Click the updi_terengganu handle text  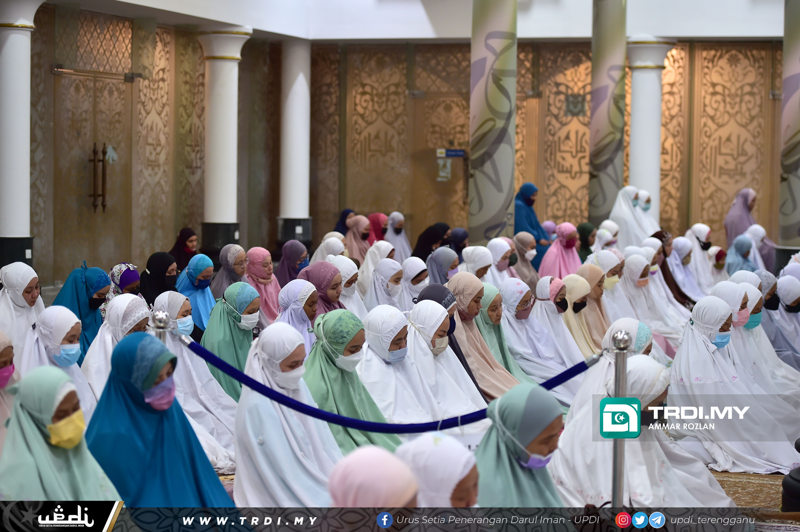tap(712, 520)
